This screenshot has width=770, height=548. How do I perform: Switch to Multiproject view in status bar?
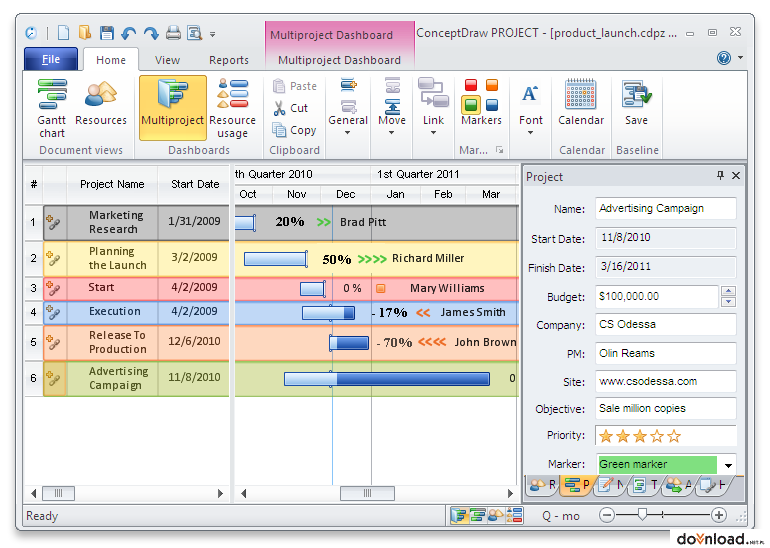459,515
